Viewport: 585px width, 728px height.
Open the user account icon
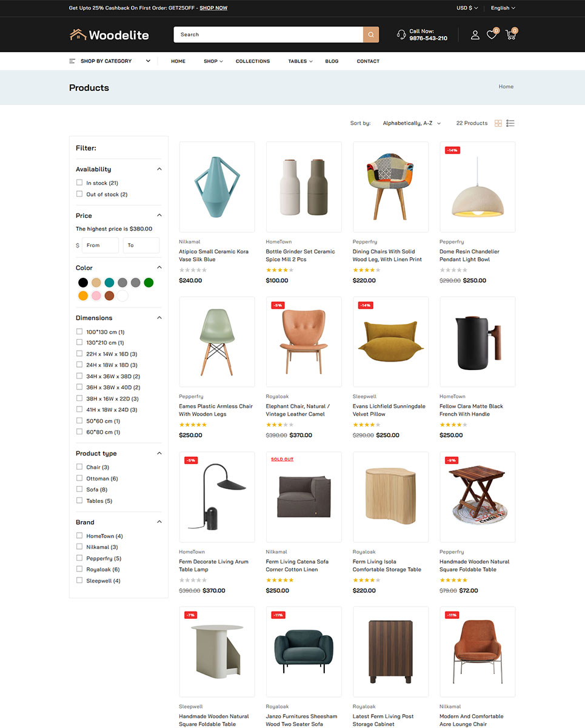coord(475,35)
